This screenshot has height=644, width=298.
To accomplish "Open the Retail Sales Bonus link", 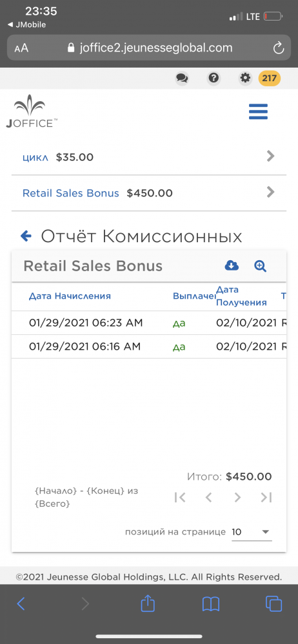I will [x=71, y=193].
